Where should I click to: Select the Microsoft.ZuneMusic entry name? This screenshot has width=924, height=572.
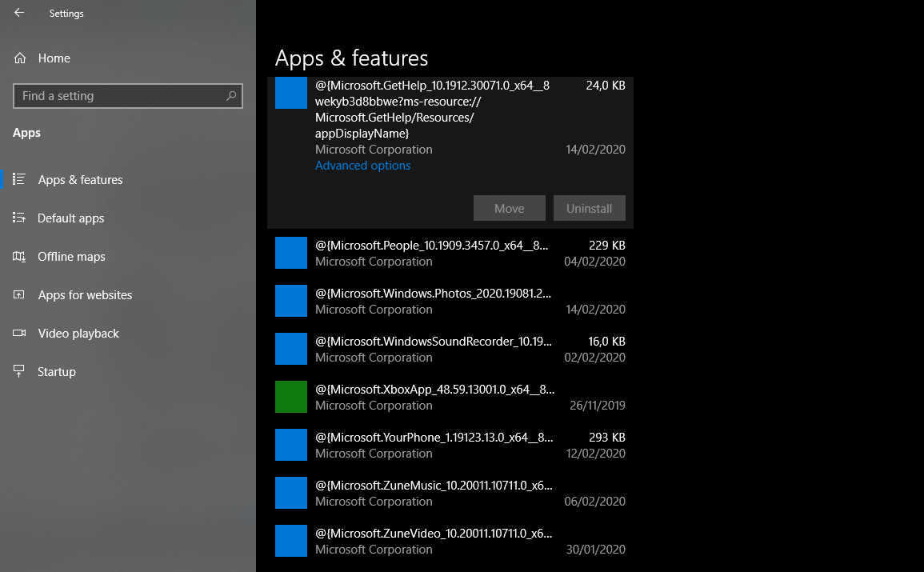434,486
